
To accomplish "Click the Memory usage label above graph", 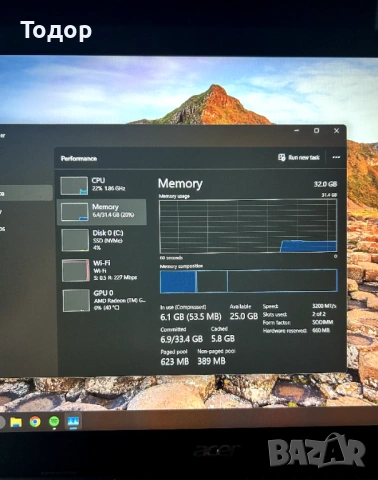I will pos(174,196).
